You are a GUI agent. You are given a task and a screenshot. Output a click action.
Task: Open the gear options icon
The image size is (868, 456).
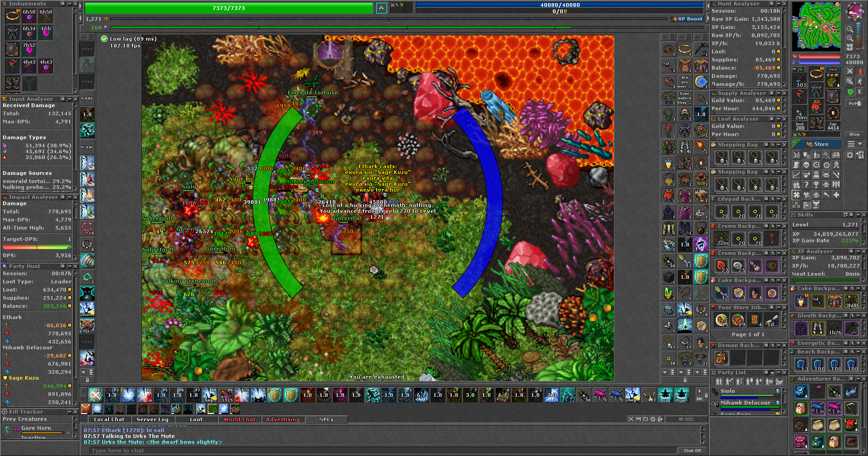850,155
